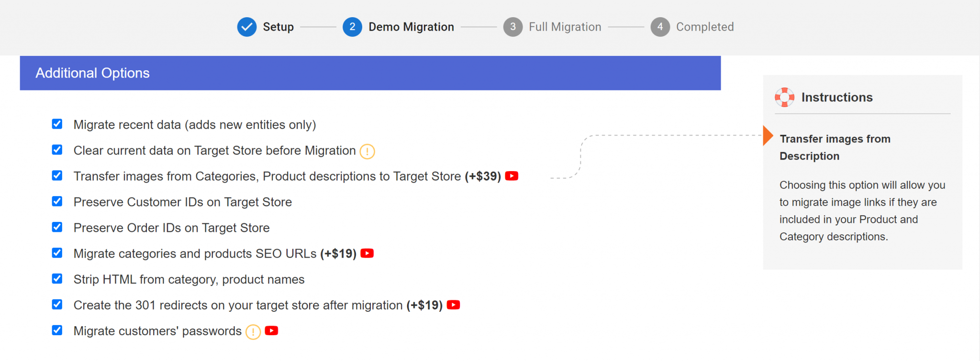Click the life-ring icon in the Instructions panel
Screen dimensions: 980x361
tap(785, 97)
